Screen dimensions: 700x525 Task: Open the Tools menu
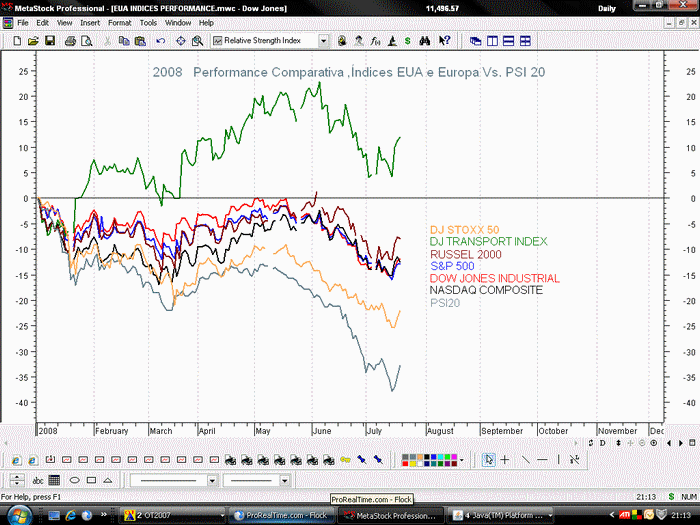(148, 23)
